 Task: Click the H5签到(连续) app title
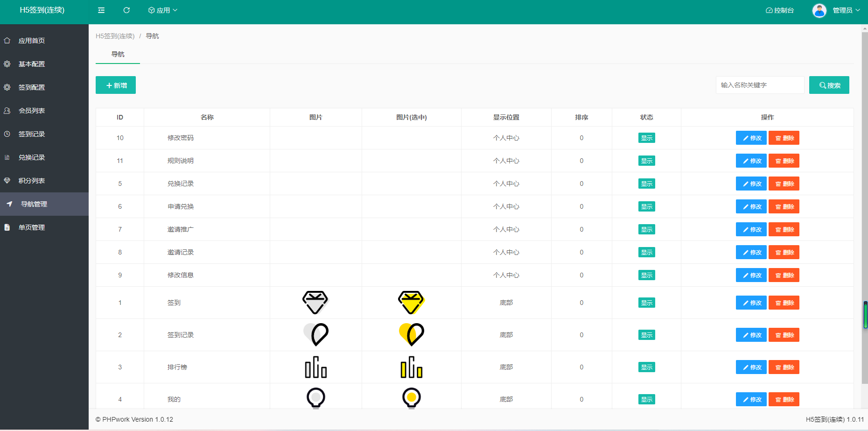tap(42, 10)
